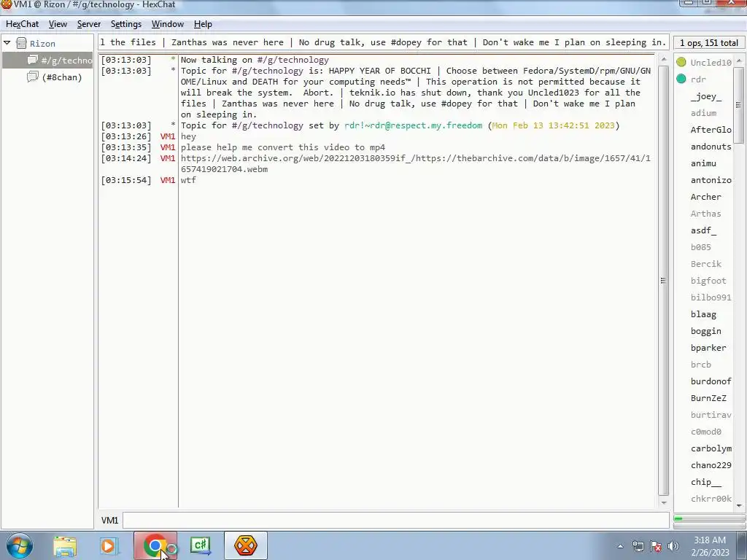Click the '1 ops, 151 total' user count
This screenshot has height=560, width=747.
tap(708, 43)
